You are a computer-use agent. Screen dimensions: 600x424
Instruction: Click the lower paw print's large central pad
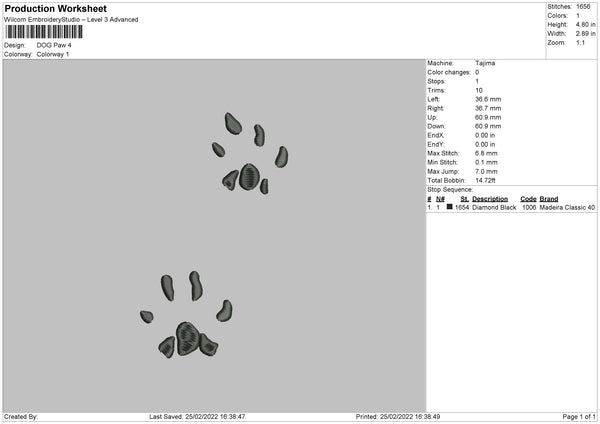click(x=188, y=339)
